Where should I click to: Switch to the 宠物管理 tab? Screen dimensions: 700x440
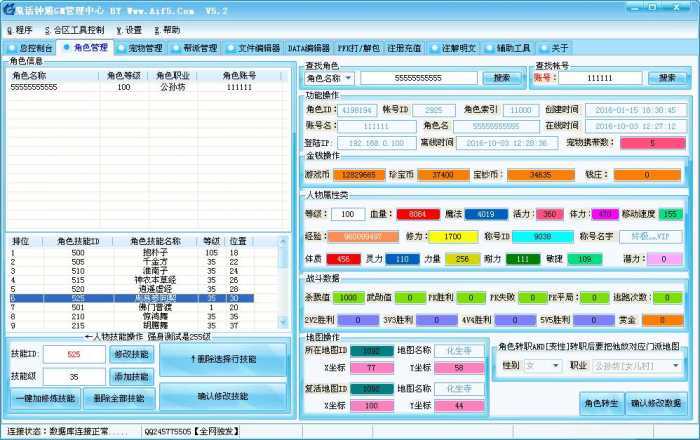point(139,47)
